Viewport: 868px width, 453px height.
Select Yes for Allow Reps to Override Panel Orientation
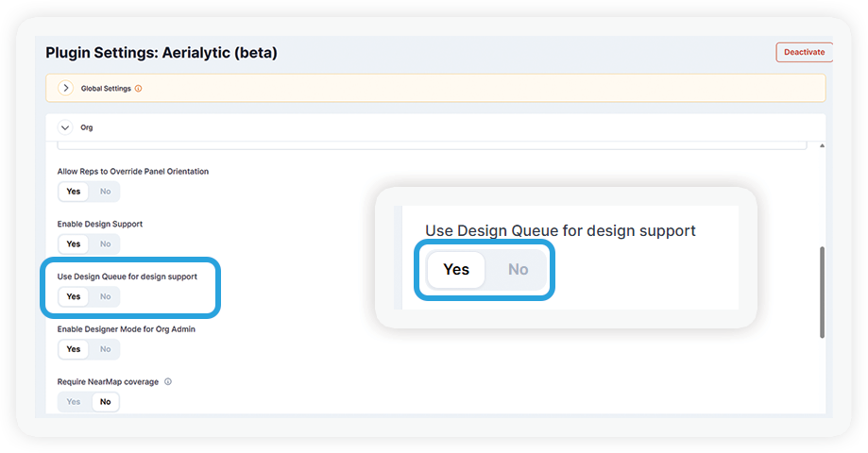pos(74,192)
